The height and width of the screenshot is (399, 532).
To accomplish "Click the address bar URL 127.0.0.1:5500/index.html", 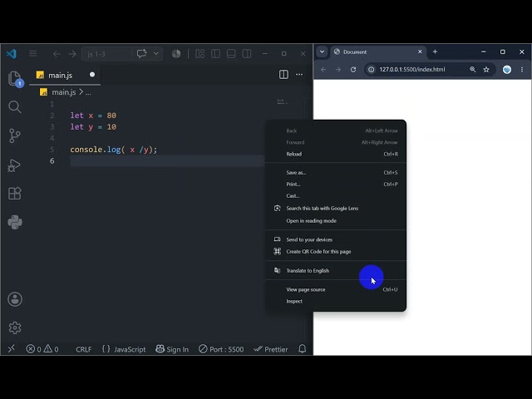I will click(x=412, y=69).
